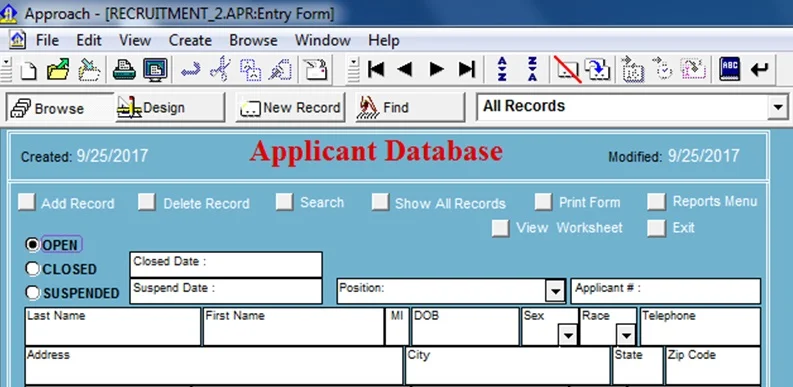This screenshot has width=793, height=387.
Task: Open the Browse menu
Action: pyautogui.click(x=253, y=40)
